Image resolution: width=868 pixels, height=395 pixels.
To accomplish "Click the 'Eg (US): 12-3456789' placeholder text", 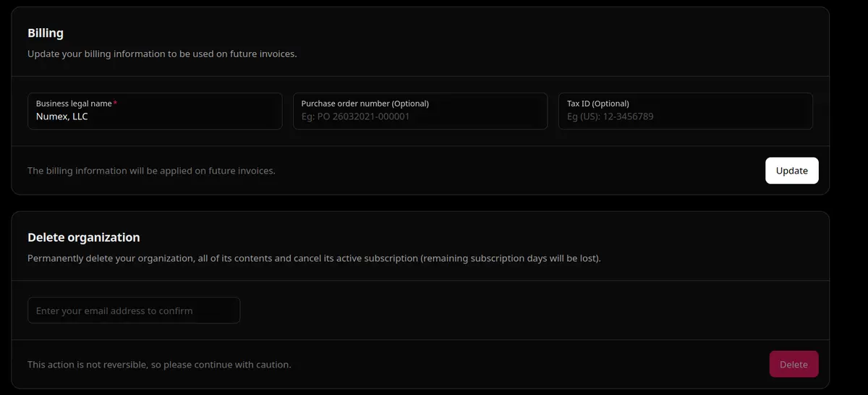I will [x=610, y=116].
